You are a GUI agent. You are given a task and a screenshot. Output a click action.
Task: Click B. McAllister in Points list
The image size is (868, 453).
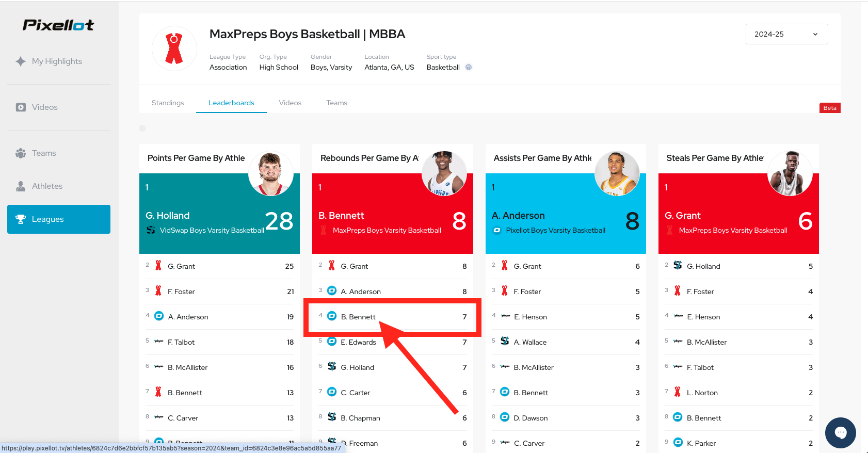188,367
